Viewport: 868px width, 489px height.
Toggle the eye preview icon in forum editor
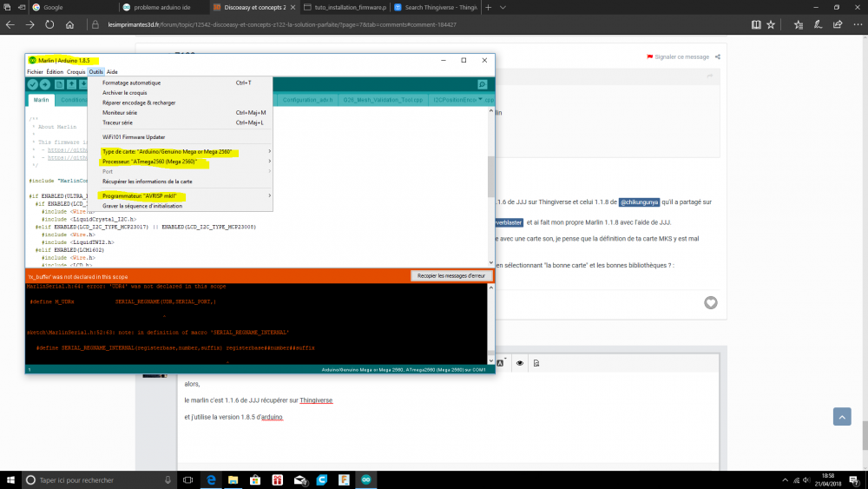click(x=519, y=363)
